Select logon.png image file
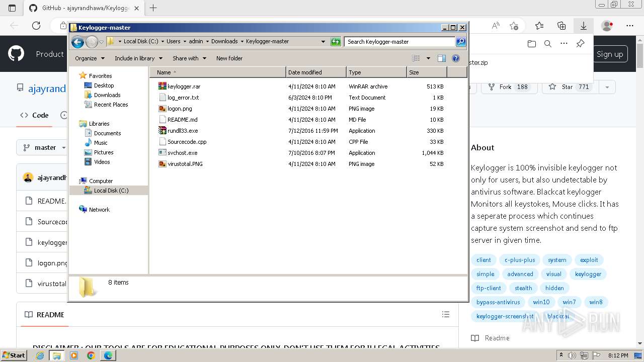The image size is (644, 362). point(180,109)
